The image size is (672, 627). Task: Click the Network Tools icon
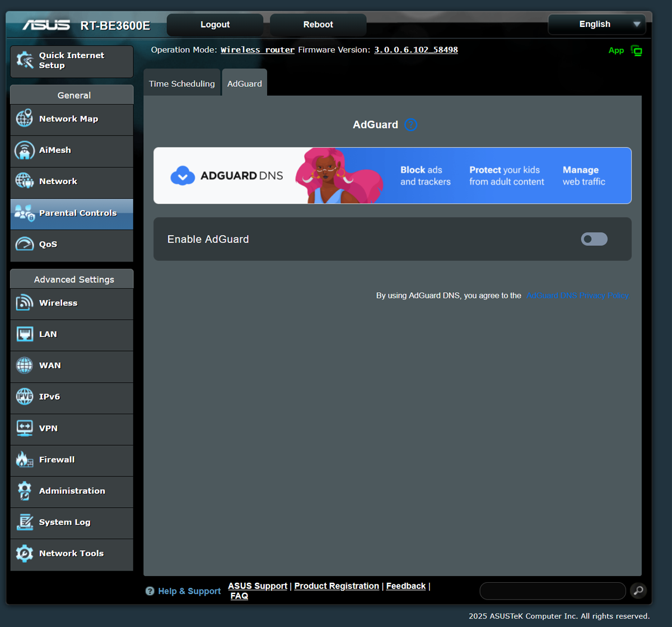tap(24, 553)
